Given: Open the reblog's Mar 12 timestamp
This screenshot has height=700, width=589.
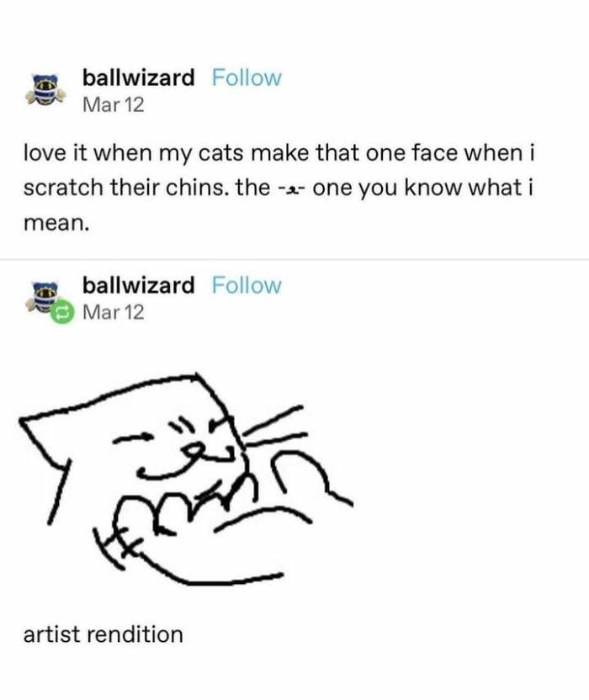Looking at the screenshot, I should pyautogui.click(x=113, y=312).
